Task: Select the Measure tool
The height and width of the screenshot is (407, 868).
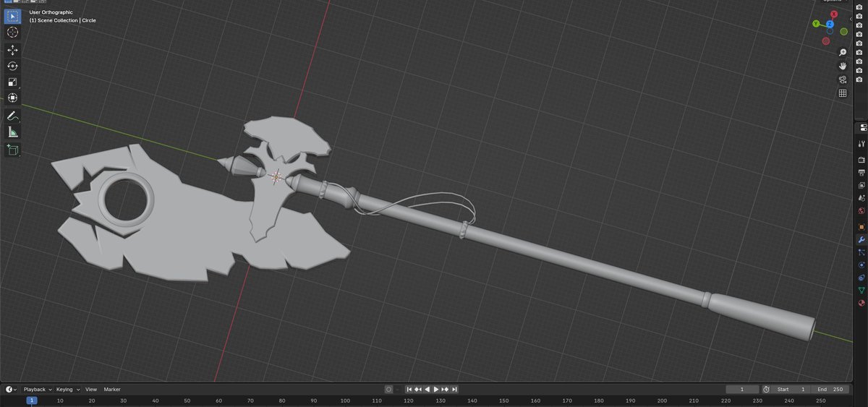Action: [12, 132]
